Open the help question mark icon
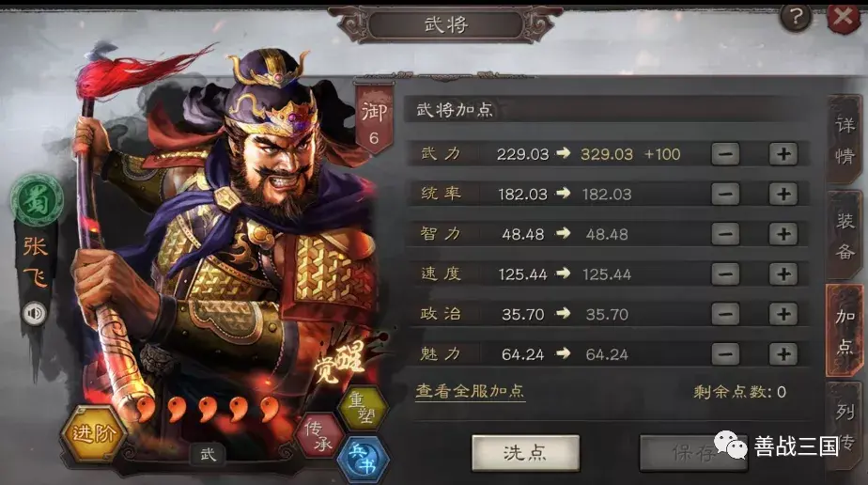This screenshot has height=485, width=868. click(796, 17)
